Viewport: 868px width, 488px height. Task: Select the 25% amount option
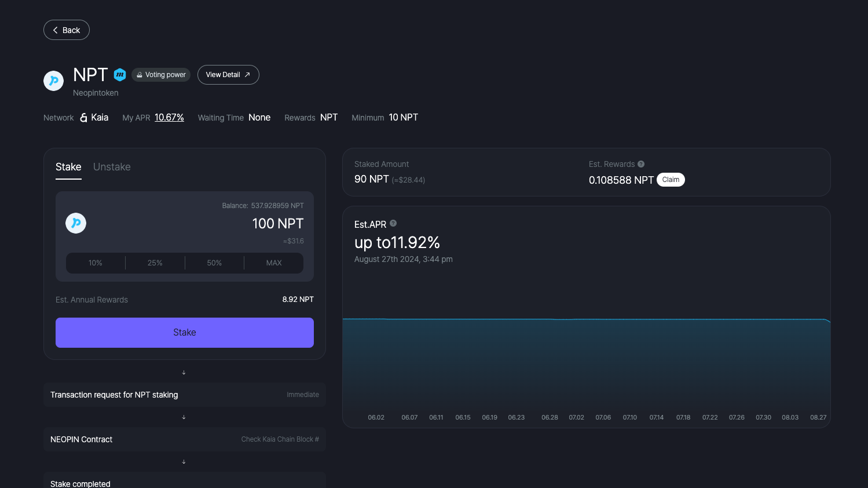155,263
